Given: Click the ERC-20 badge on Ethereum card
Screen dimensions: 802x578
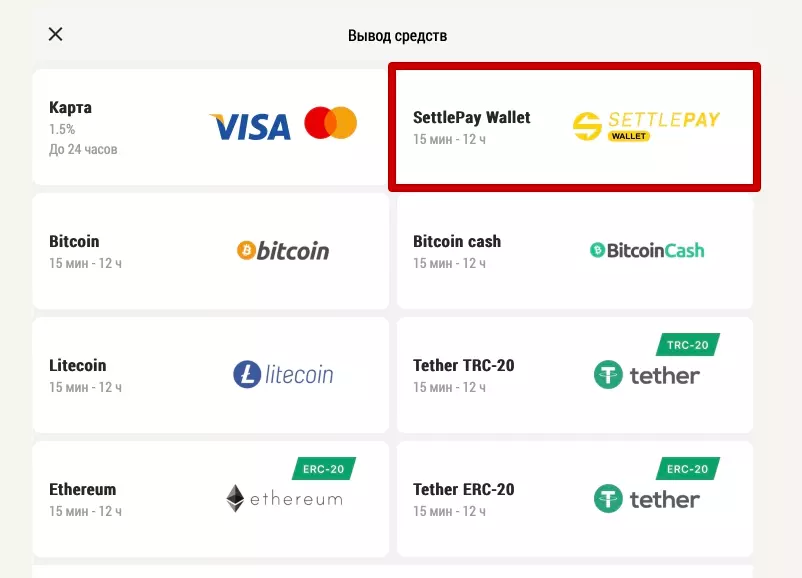Looking at the screenshot, I should (324, 469).
